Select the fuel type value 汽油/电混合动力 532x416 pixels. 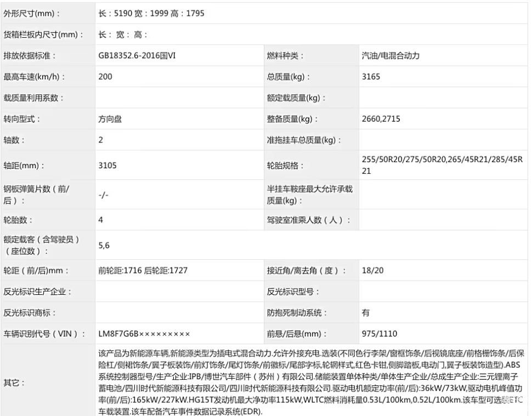tap(390, 55)
